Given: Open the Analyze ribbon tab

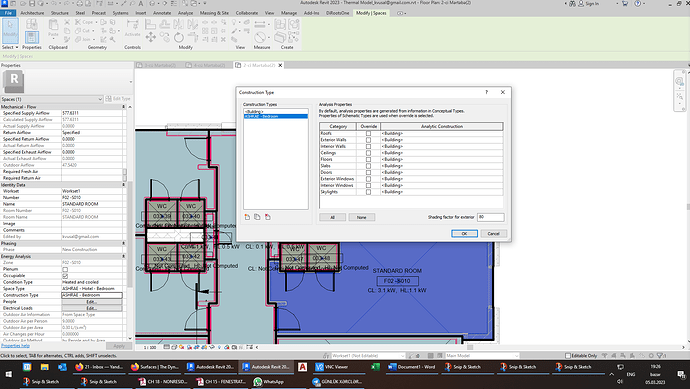Looking at the screenshot, I should [185, 13].
